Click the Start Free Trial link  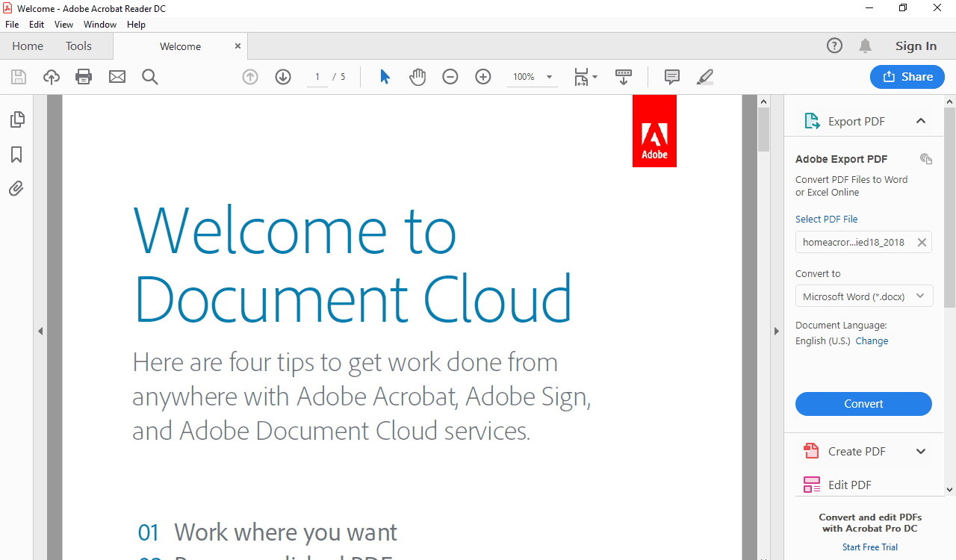869,547
